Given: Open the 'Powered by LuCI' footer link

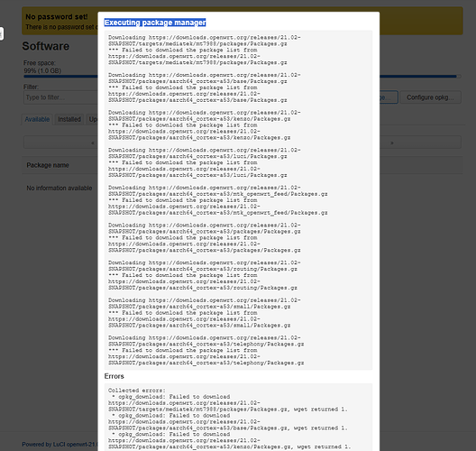Looking at the screenshot, I should click(x=59, y=445).
